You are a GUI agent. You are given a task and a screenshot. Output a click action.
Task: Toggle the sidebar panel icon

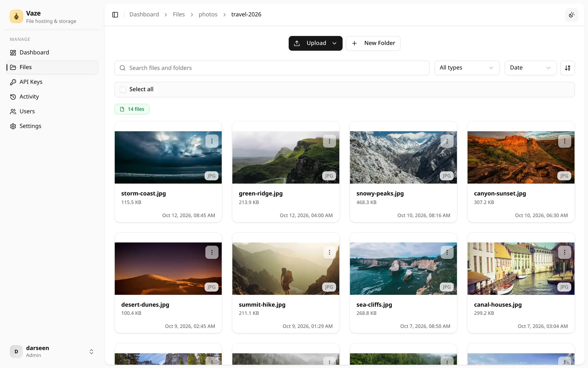pyautogui.click(x=115, y=14)
